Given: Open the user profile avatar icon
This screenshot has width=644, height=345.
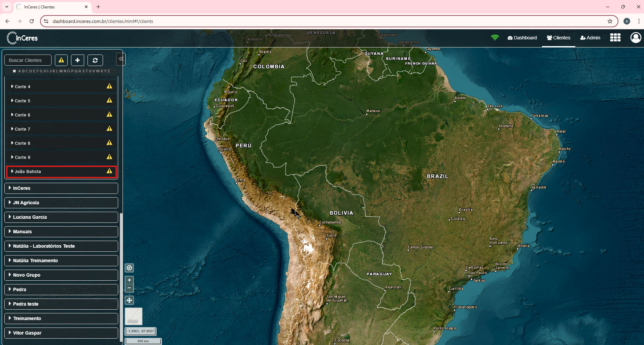Looking at the screenshot, I should (x=636, y=38).
